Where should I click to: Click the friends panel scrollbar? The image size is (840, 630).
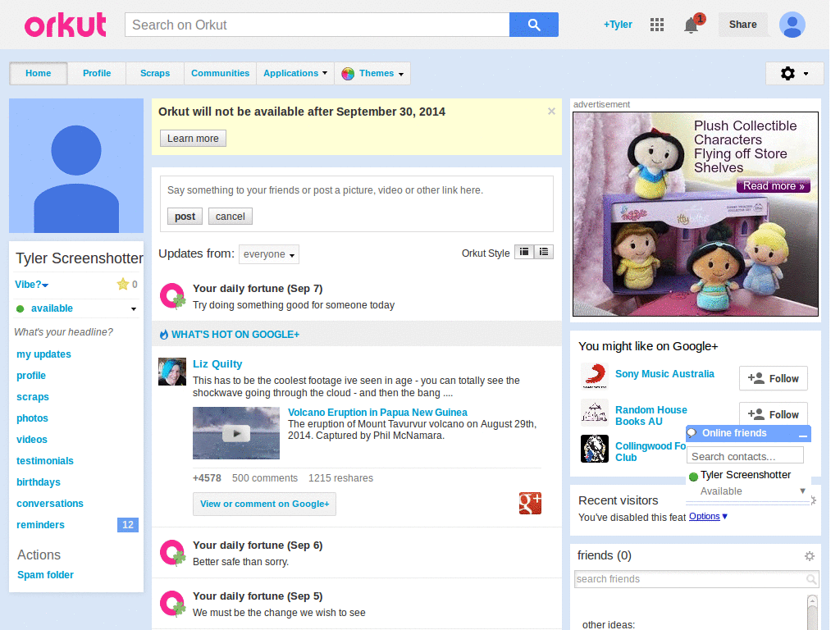point(812,612)
